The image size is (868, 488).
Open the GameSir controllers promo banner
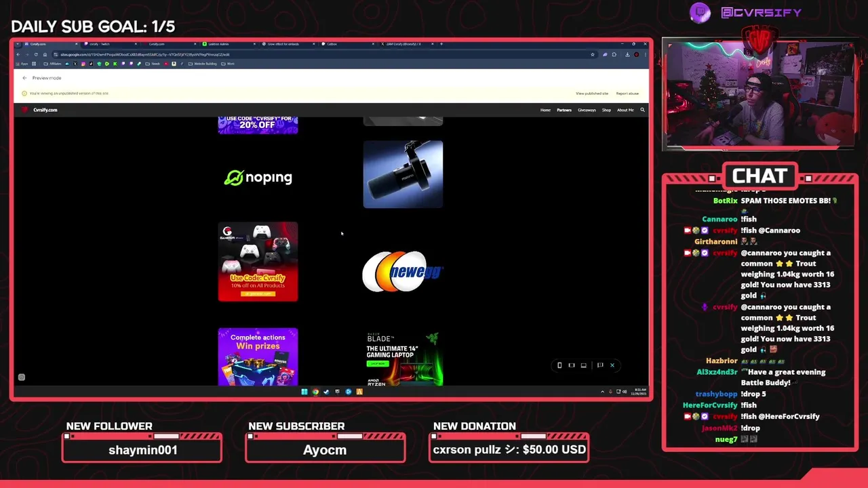258,261
